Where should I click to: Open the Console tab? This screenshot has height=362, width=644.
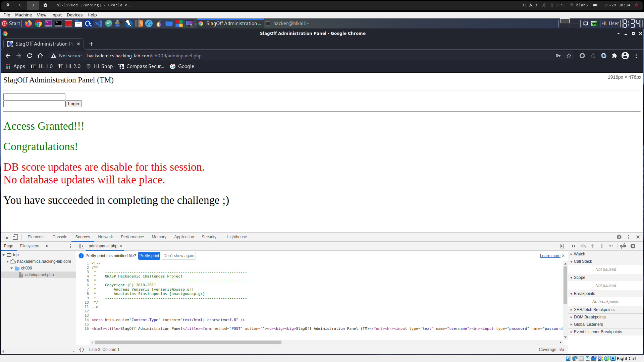click(60, 237)
